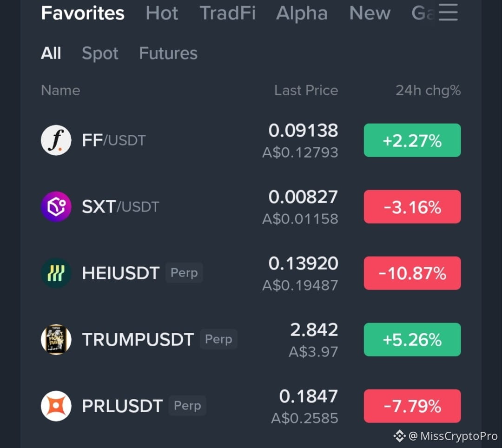Open the hamburger menu icon
The image size is (502, 448).
448,12
